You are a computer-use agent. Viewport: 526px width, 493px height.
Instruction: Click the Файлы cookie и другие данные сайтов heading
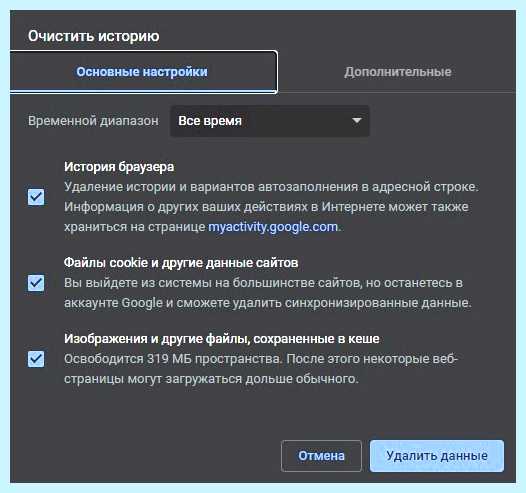(x=181, y=263)
